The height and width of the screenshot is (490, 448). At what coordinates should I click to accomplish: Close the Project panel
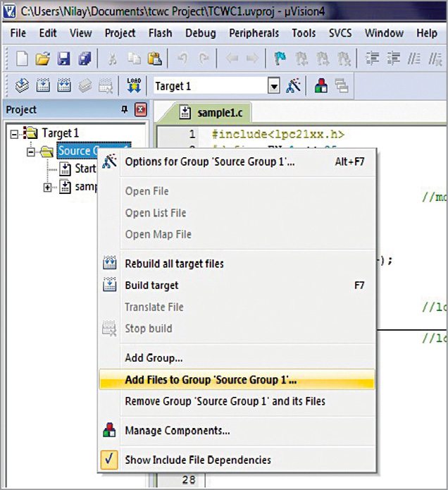[x=139, y=110]
